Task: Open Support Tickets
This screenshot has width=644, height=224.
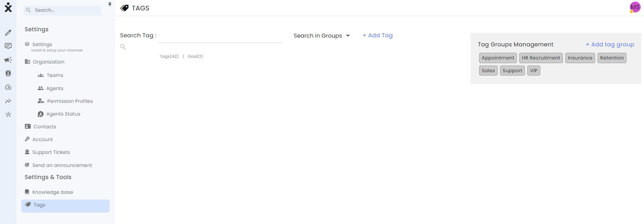Action: pyautogui.click(x=51, y=152)
